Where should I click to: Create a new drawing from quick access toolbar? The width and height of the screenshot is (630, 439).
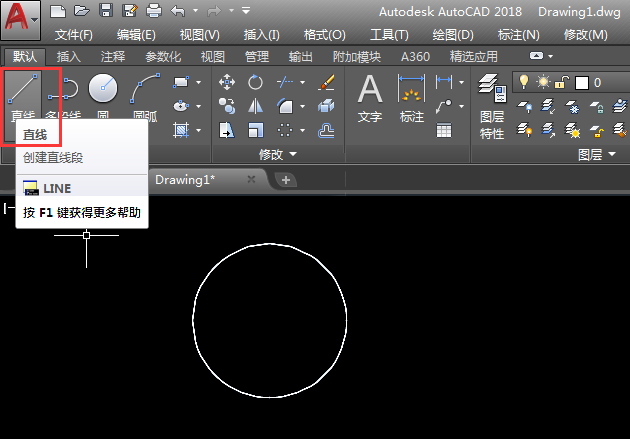click(x=58, y=11)
